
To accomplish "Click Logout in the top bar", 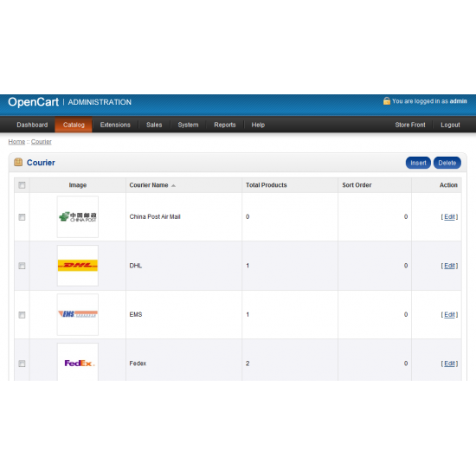I will pos(450,125).
